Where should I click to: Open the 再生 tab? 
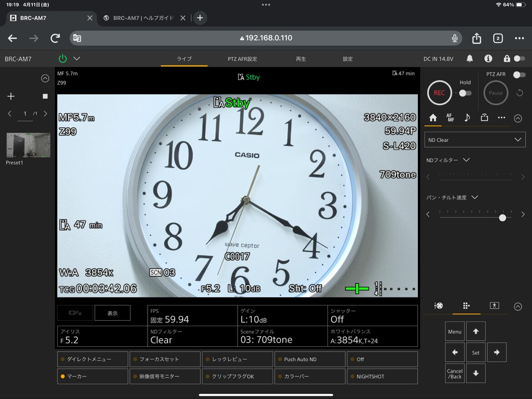(301, 59)
